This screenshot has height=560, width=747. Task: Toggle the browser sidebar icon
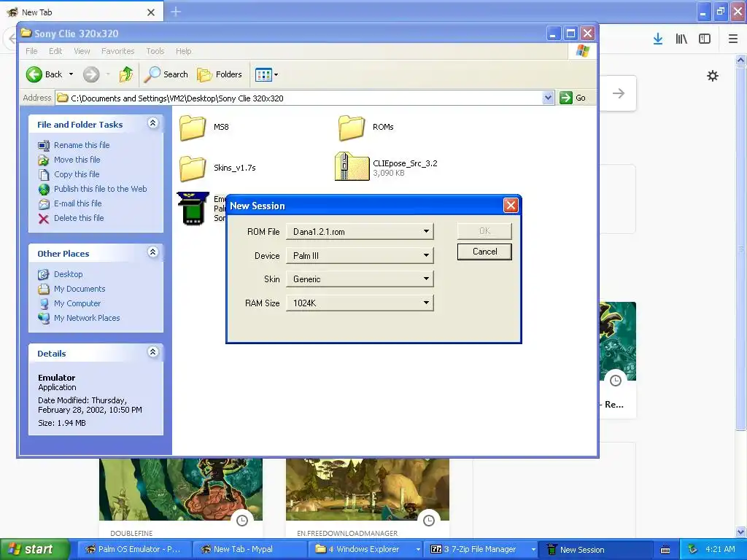tap(705, 39)
